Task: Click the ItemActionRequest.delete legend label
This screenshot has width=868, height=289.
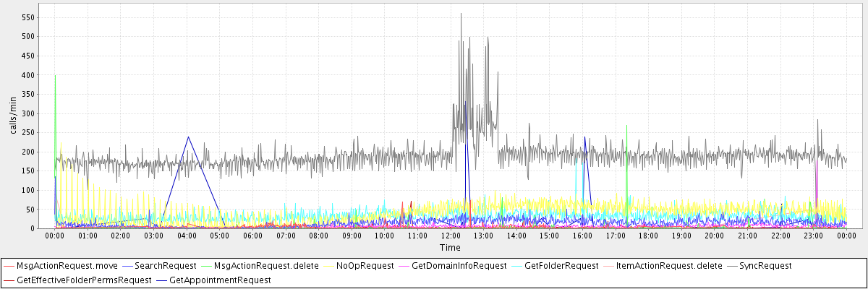Action: coord(662,267)
